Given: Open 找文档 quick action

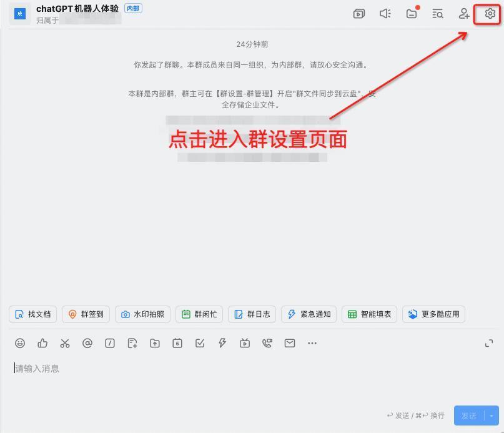Looking at the screenshot, I should coord(32,314).
